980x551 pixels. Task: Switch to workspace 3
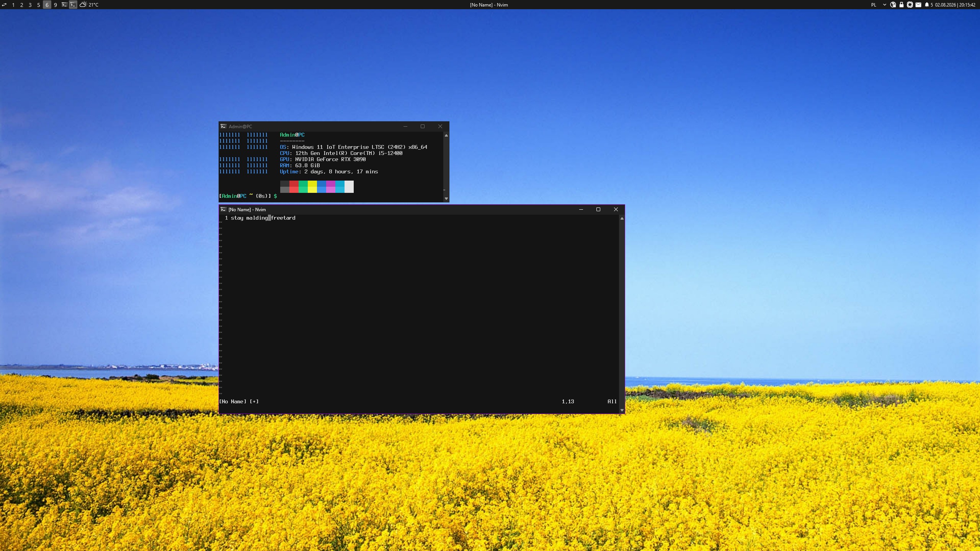30,5
